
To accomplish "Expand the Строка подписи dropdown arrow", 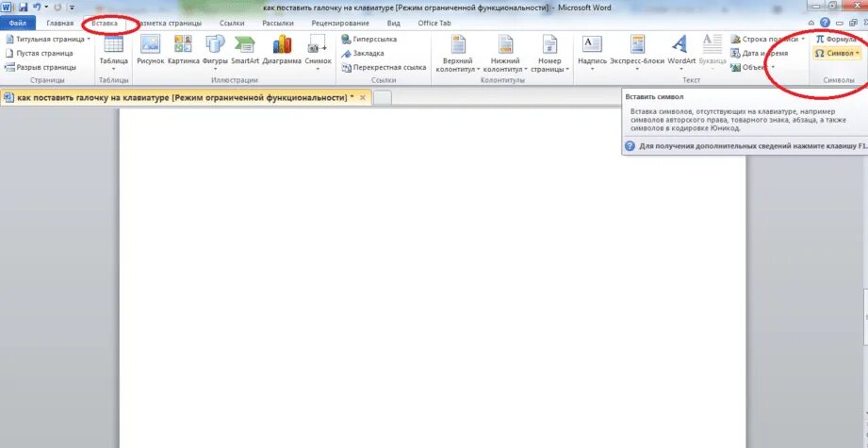I will coord(803,40).
